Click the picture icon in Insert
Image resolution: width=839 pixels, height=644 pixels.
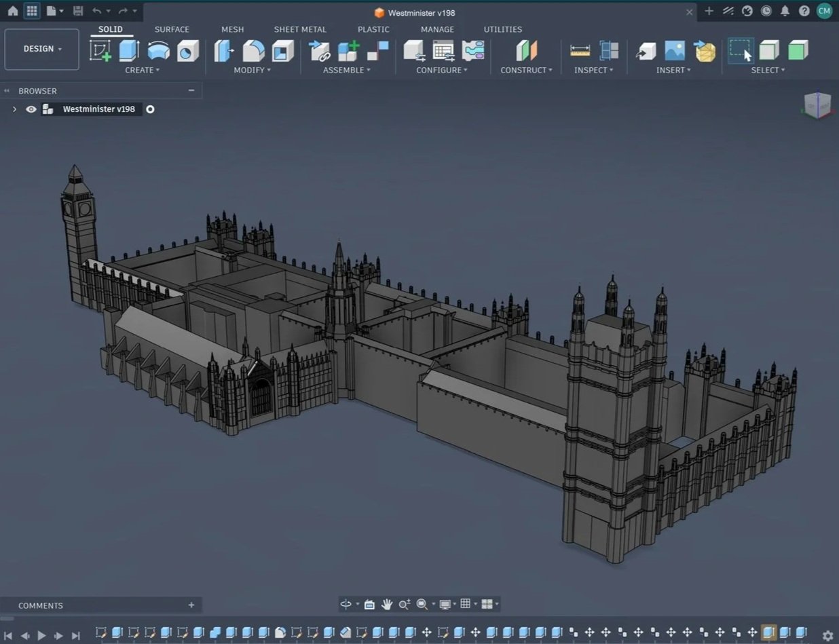675,51
